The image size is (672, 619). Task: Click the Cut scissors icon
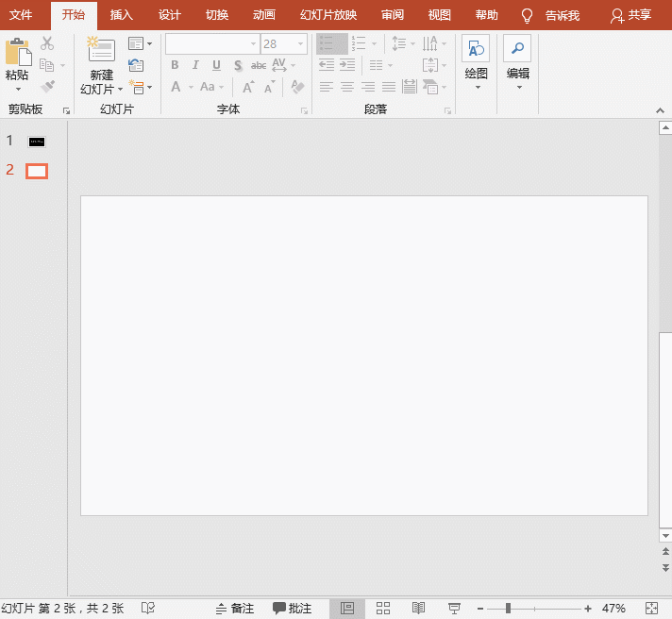46,42
